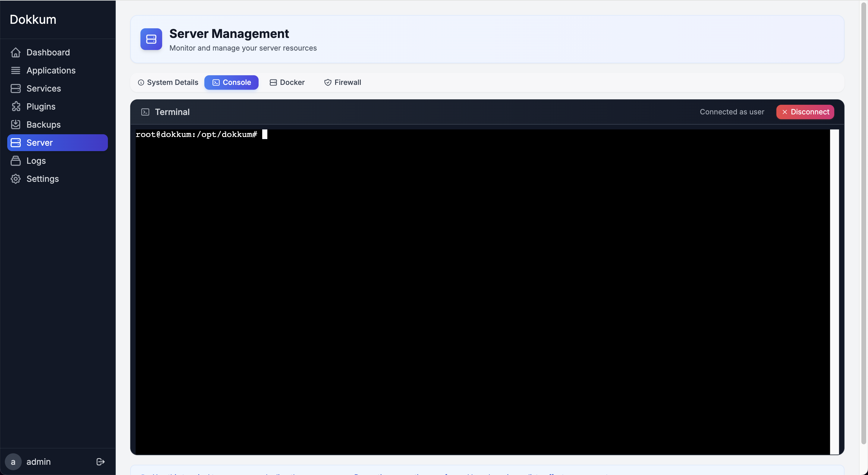Click the admin user avatar
The height and width of the screenshot is (475, 868).
pos(13,461)
